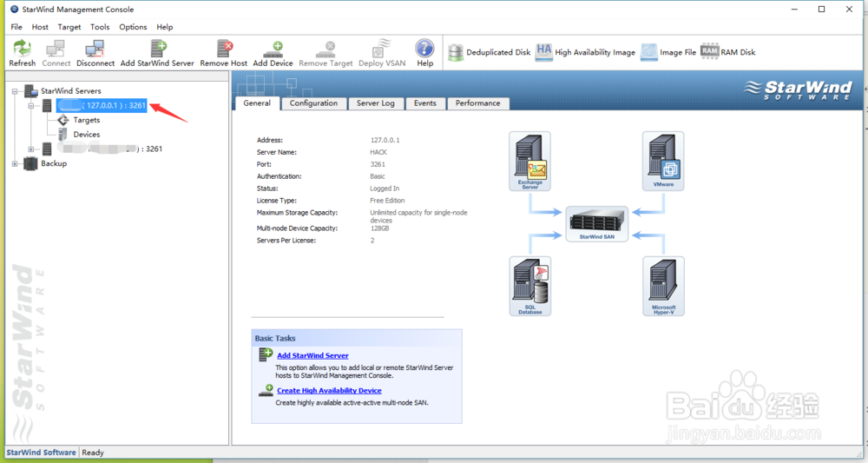Viewport: 868px width, 463px height.
Task: Click the Status value Logged In
Action: [385, 189]
